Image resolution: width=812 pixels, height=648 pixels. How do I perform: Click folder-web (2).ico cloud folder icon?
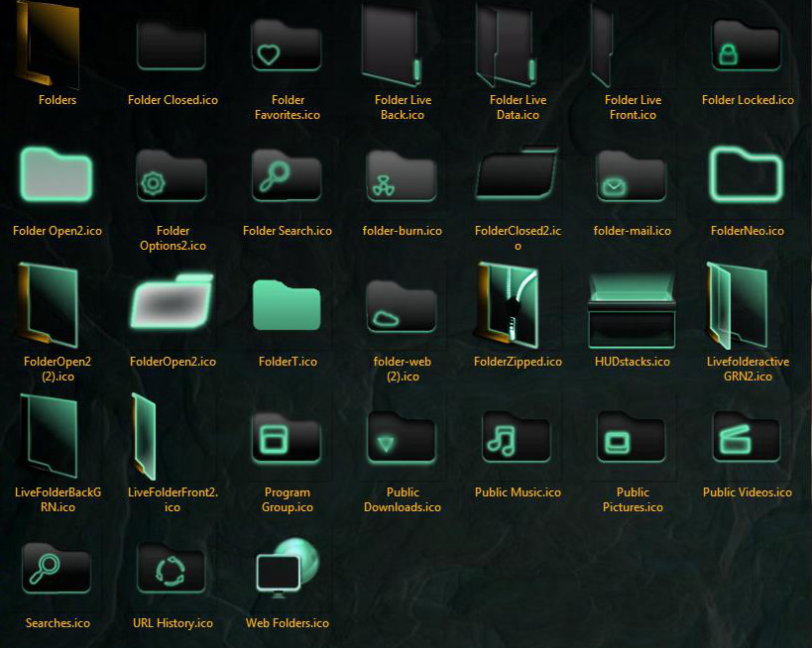(x=402, y=306)
